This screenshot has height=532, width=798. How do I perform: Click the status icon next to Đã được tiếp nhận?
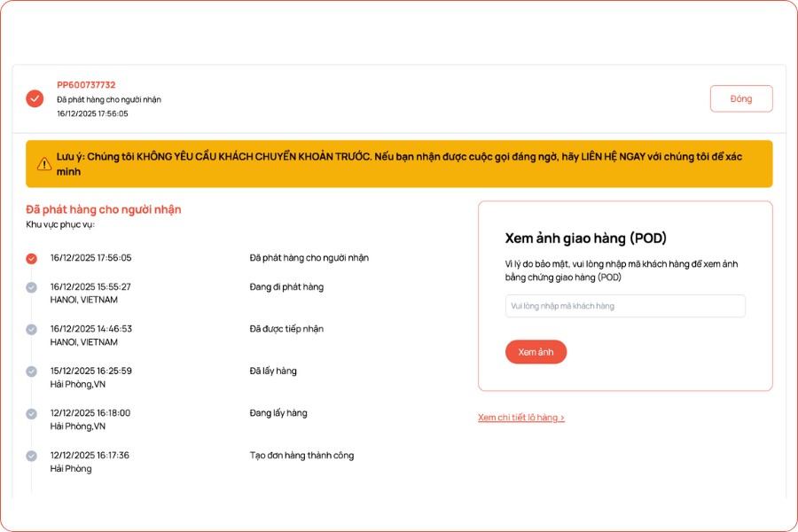(x=32, y=328)
